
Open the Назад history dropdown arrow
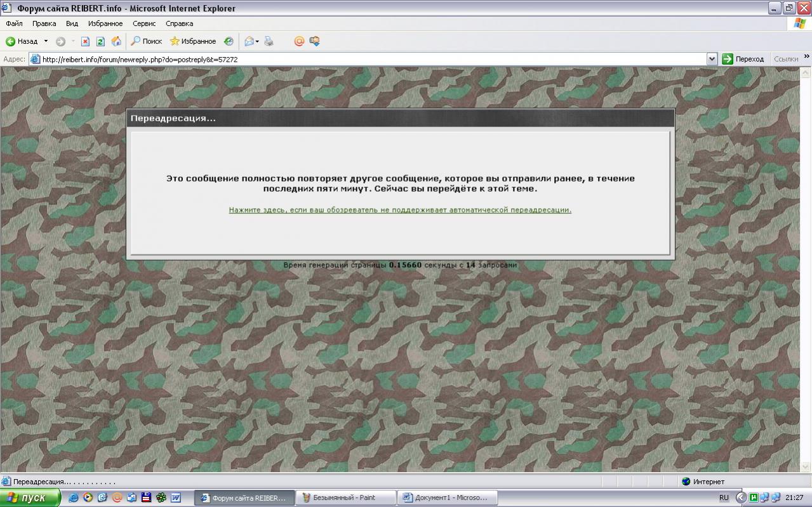46,41
